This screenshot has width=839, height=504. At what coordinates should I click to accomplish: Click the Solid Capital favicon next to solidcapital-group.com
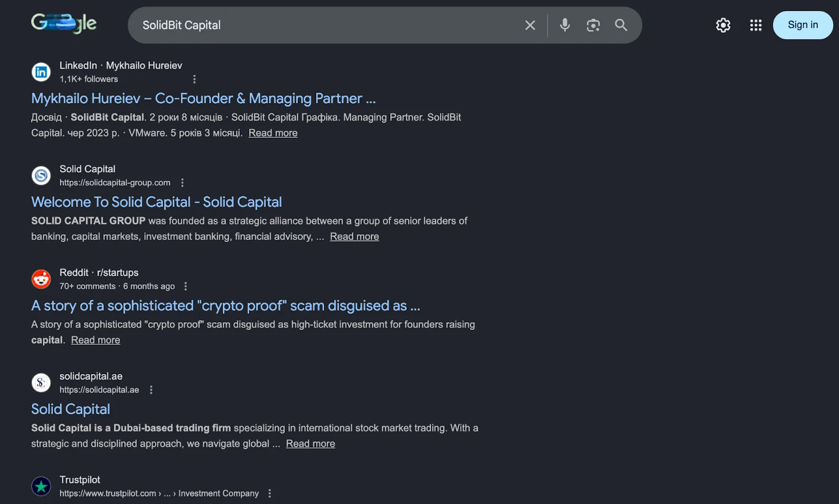pos(41,176)
